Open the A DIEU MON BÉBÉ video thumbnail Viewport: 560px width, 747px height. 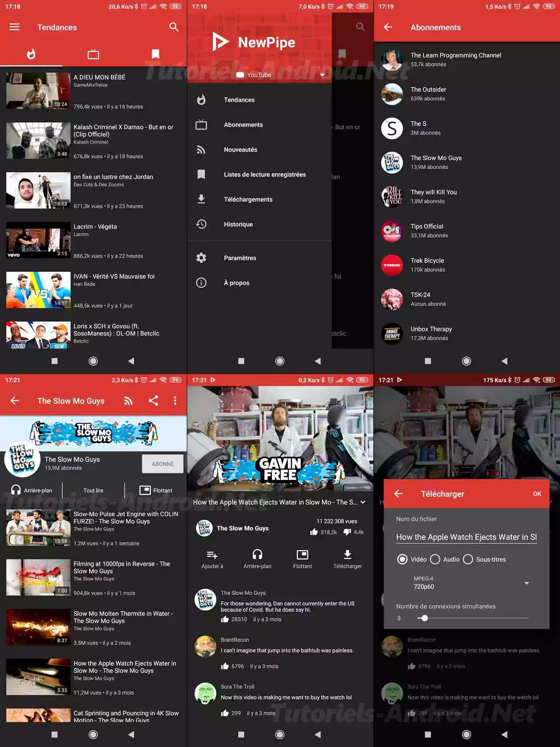pyautogui.click(x=38, y=91)
